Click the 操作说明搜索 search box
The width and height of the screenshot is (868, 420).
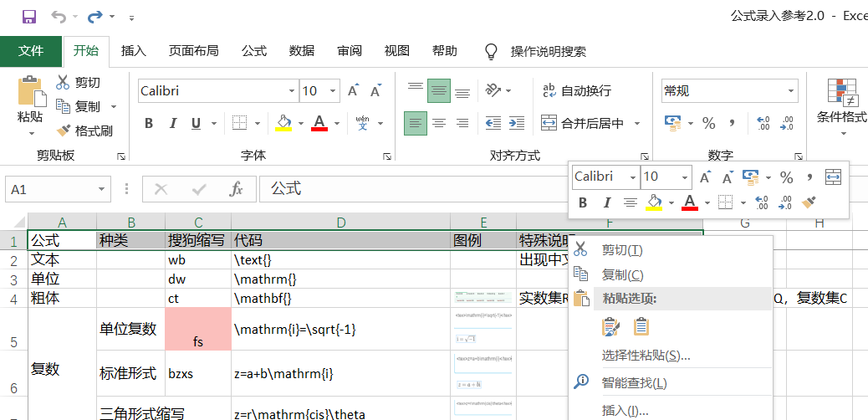pyautogui.click(x=548, y=52)
